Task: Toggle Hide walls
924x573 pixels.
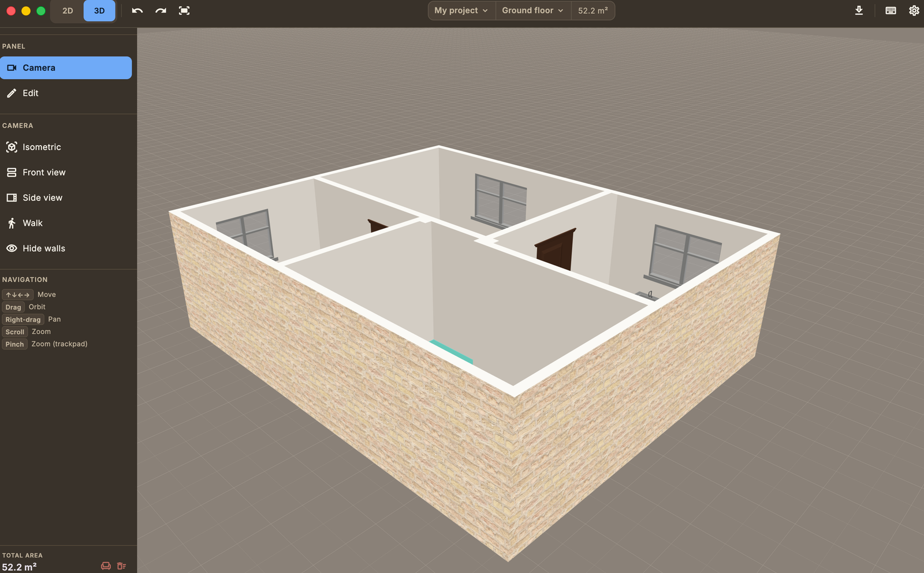Action: click(66, 248)
